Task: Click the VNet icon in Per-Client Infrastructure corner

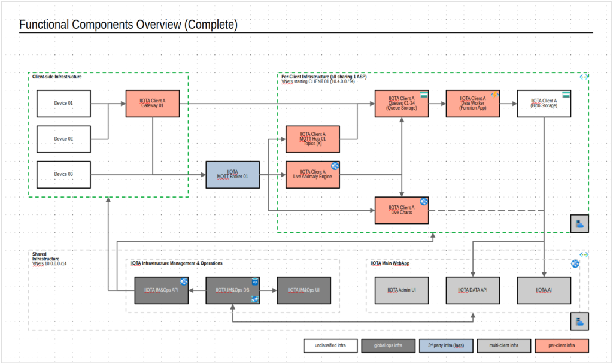Action: [x=584, y=78]
